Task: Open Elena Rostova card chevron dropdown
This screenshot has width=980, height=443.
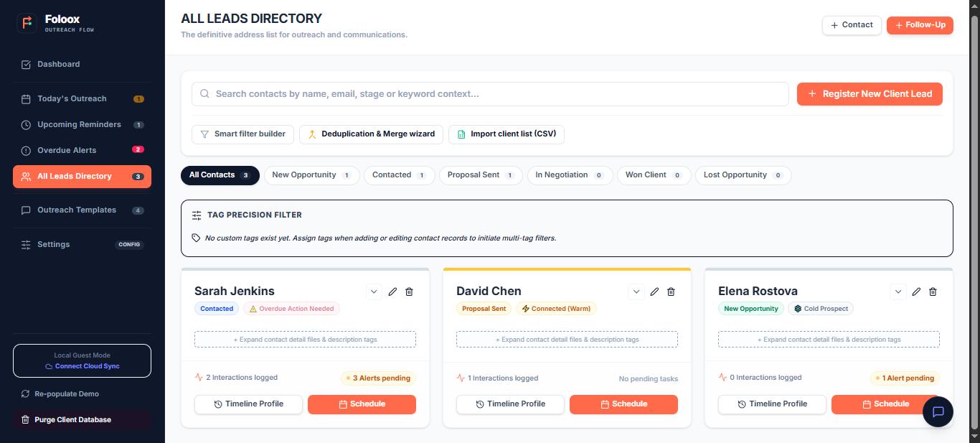Action: (x=898, y=292)
